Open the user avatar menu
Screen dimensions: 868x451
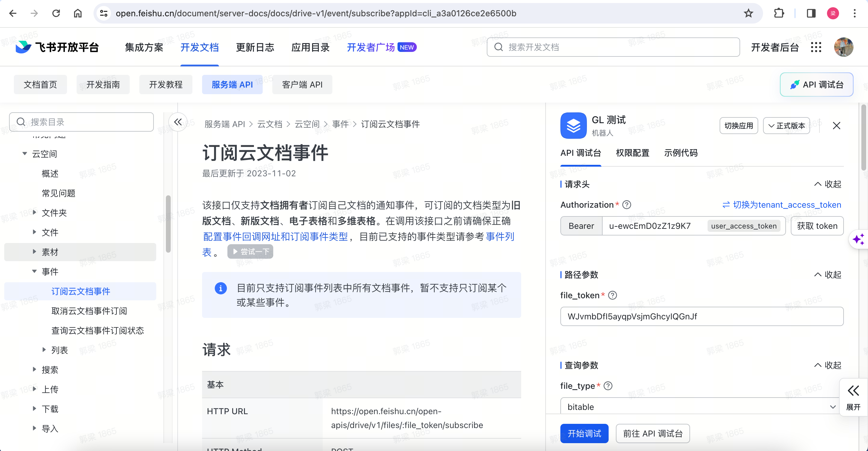[x=843, y=47]
